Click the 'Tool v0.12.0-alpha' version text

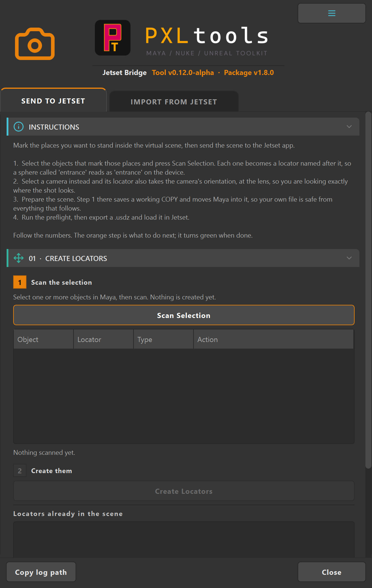183,73
